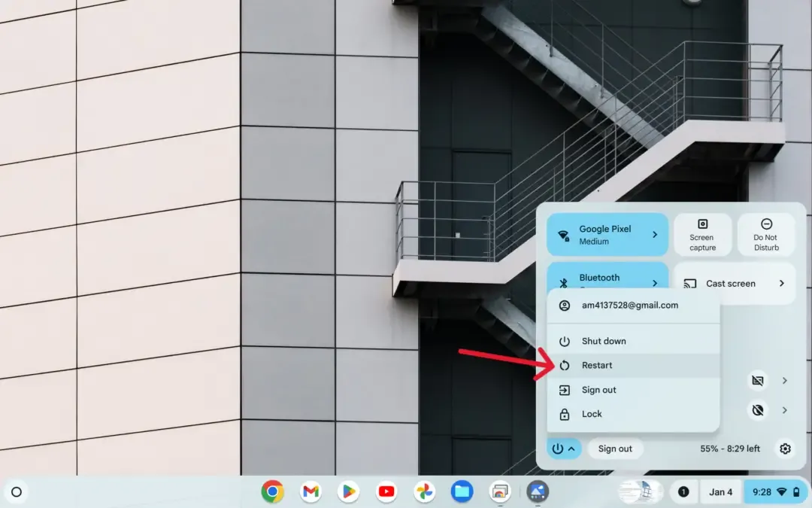Click the Cast screen tile

(x=735, y=284)
